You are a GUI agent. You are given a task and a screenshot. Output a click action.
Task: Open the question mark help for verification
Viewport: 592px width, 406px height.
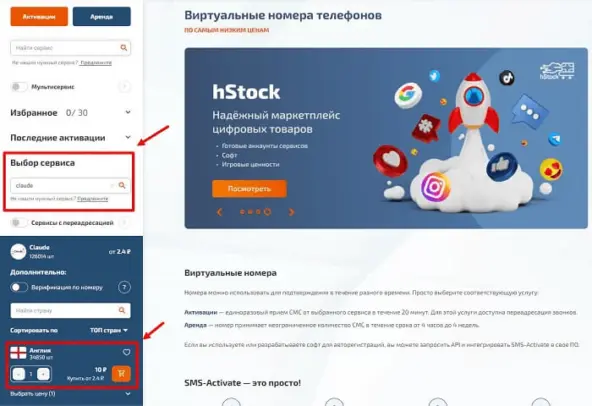[x=125, y=287]
